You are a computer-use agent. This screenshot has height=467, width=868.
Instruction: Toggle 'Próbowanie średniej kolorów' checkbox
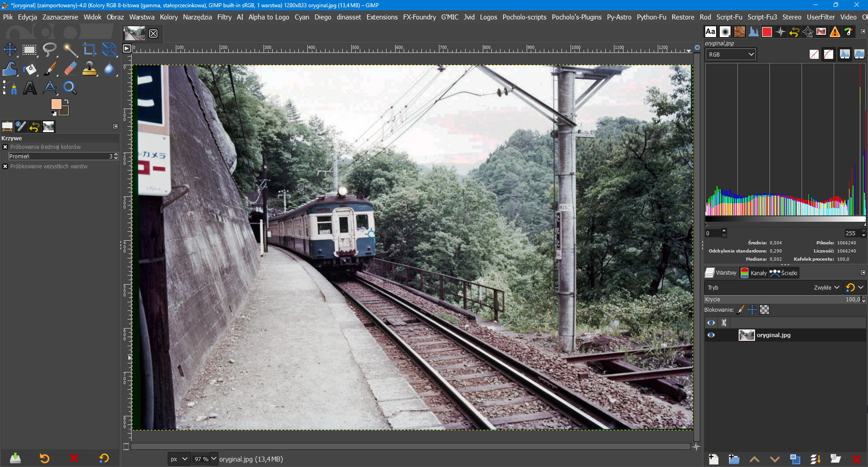[x=5, y=147]
